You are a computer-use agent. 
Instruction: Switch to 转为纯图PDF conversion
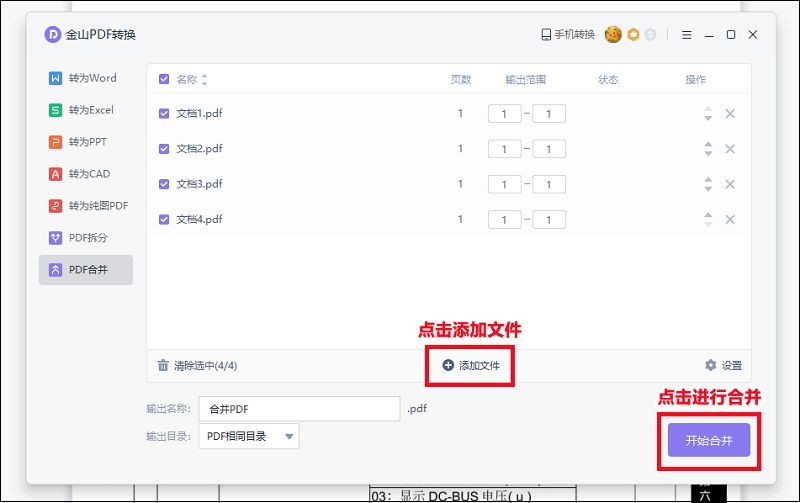tap(88, 206)
